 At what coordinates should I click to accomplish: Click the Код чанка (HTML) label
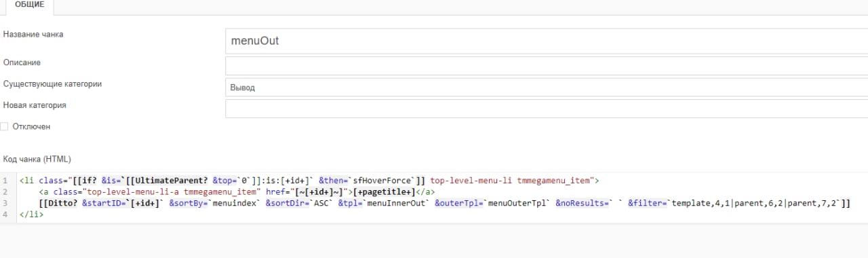37,159
